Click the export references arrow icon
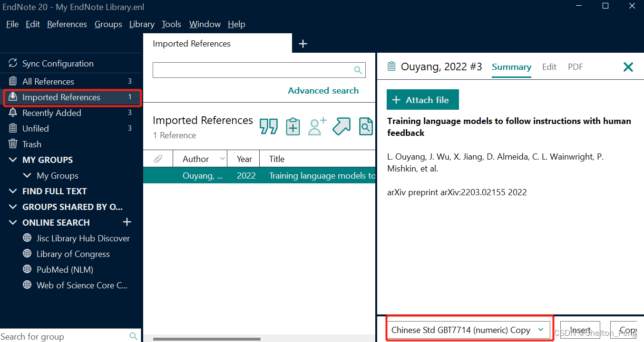 point(342,126)
